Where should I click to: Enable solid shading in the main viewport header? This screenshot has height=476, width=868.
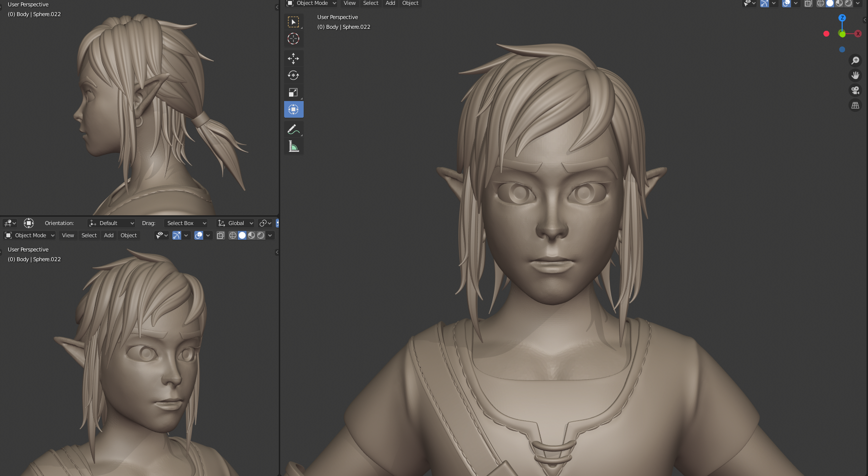pos(830,3)
